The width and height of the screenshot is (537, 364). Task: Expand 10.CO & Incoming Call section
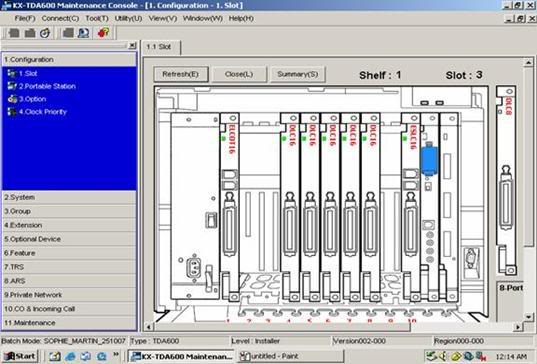[x=70, y=309]
